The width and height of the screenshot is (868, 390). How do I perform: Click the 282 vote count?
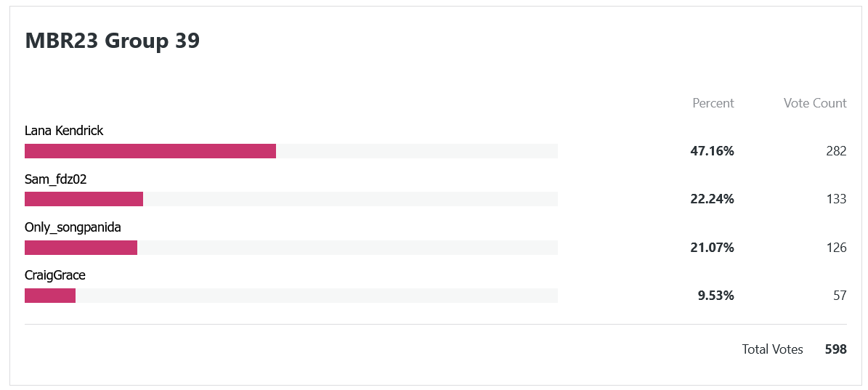[x=836, y=151]
